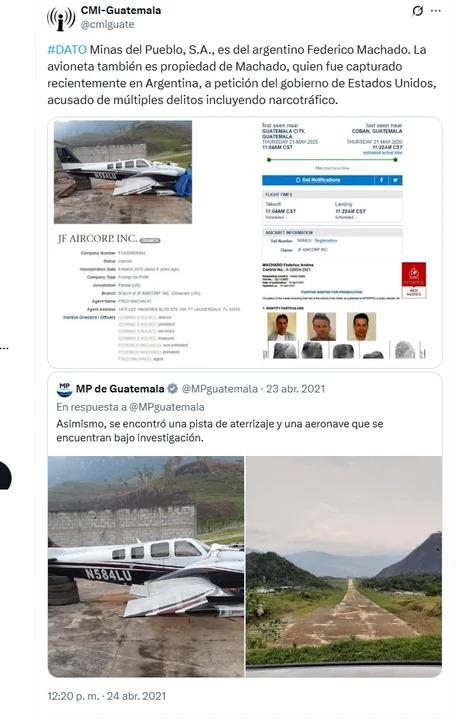Click the @MPguatemala handle in quoted tweet header
This screenshot has height=720, width=473.
tap(220, 389)
